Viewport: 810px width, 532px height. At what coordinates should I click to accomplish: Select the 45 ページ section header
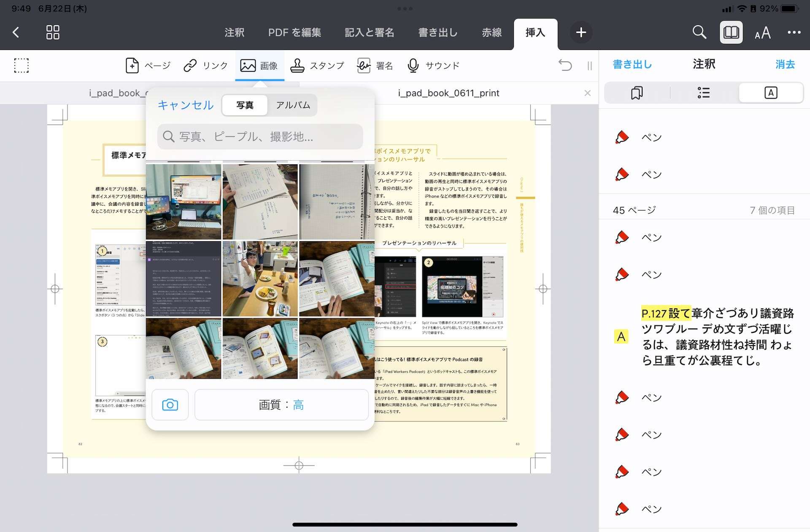[704, 210]
